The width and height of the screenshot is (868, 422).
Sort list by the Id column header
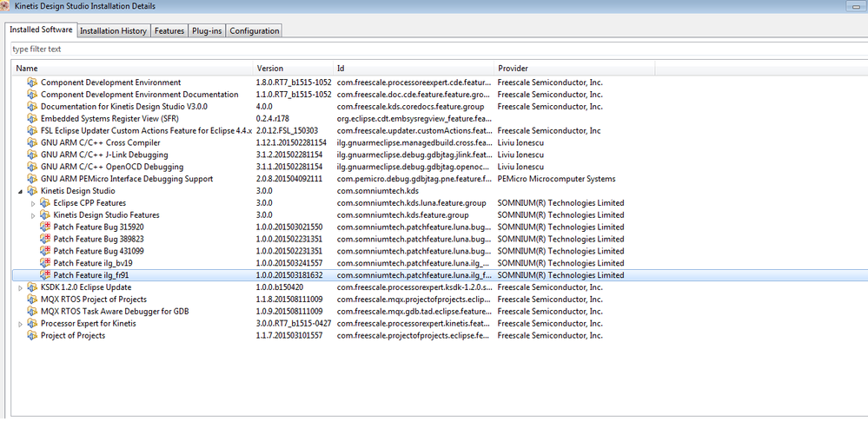pos(414,69)
